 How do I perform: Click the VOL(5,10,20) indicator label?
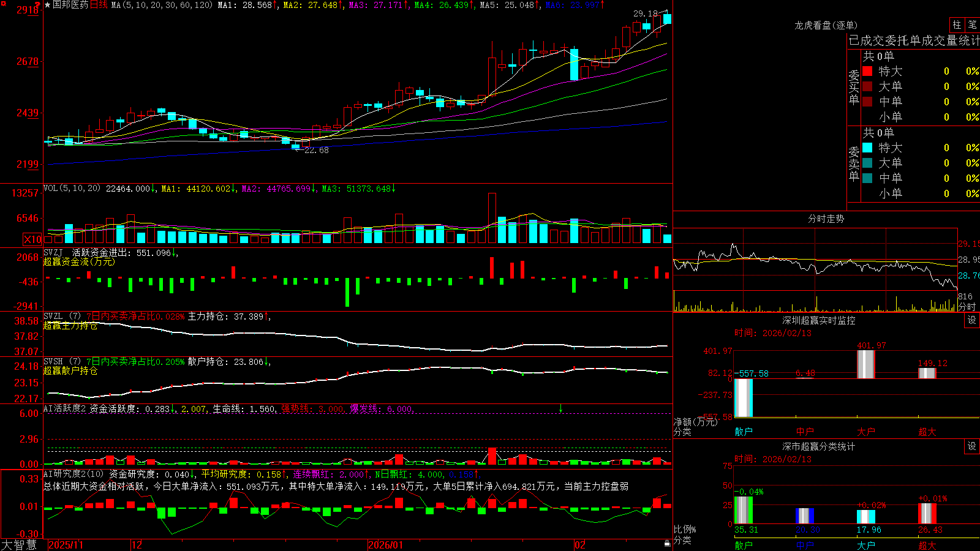point(72,189)
